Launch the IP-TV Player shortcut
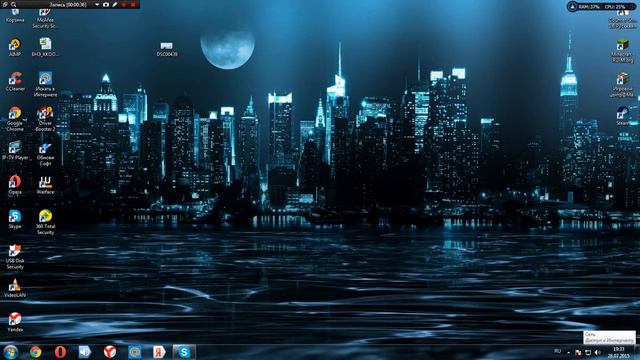The width and height of the screenshot is (640, 360). click(15, 150)
